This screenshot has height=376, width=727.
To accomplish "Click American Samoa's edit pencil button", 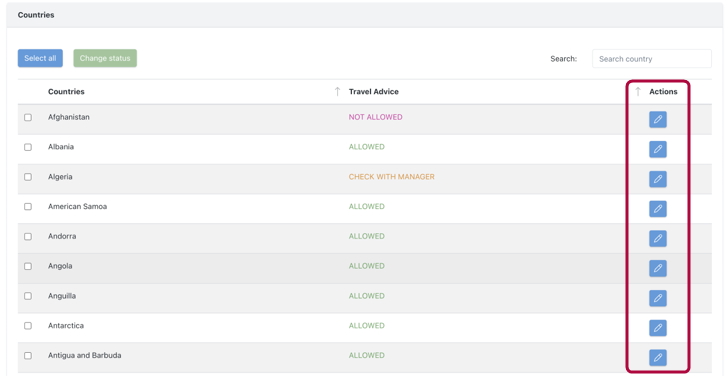I will tap(657, 209).
